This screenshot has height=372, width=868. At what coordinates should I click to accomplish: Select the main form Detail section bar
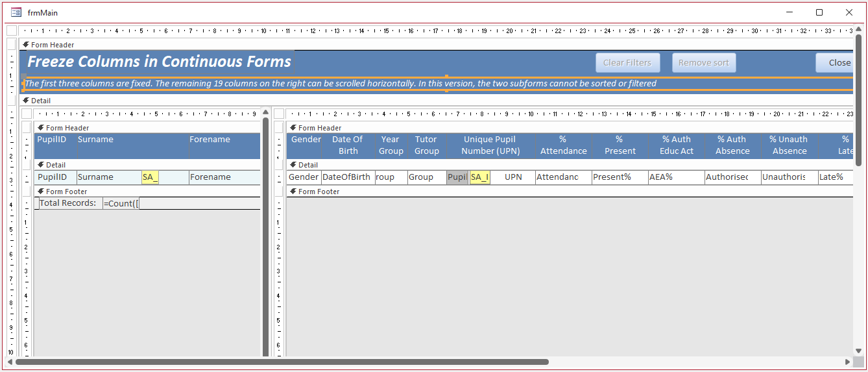point(437,101)
